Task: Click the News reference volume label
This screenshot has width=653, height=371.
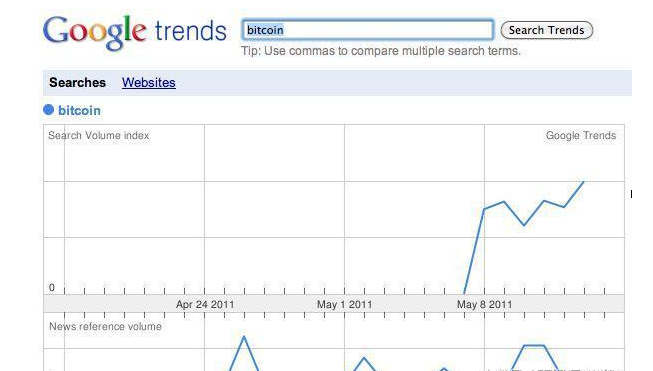Action: pos(105,326)
